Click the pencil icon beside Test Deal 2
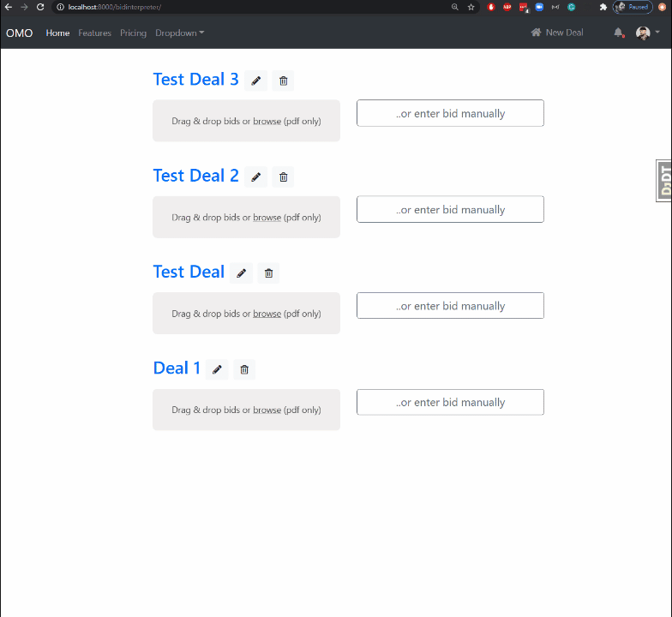 point(255,177)
